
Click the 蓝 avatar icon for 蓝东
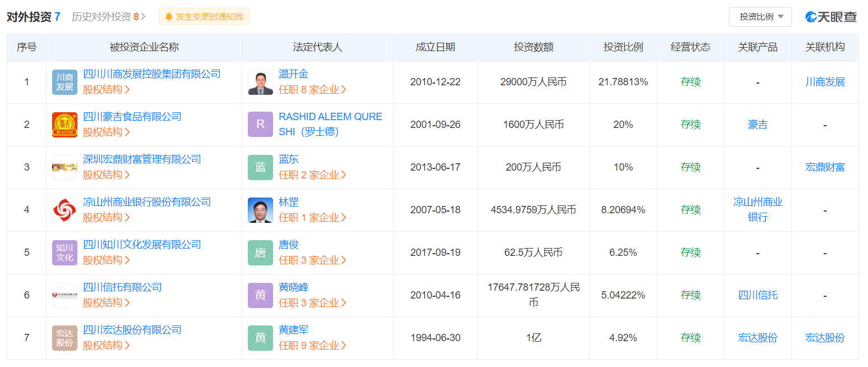tap(260, 167)
